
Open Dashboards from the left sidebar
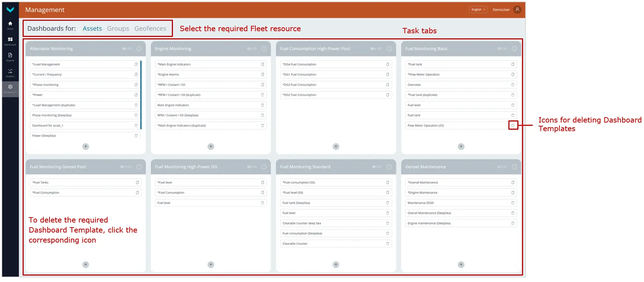point(10,41)
